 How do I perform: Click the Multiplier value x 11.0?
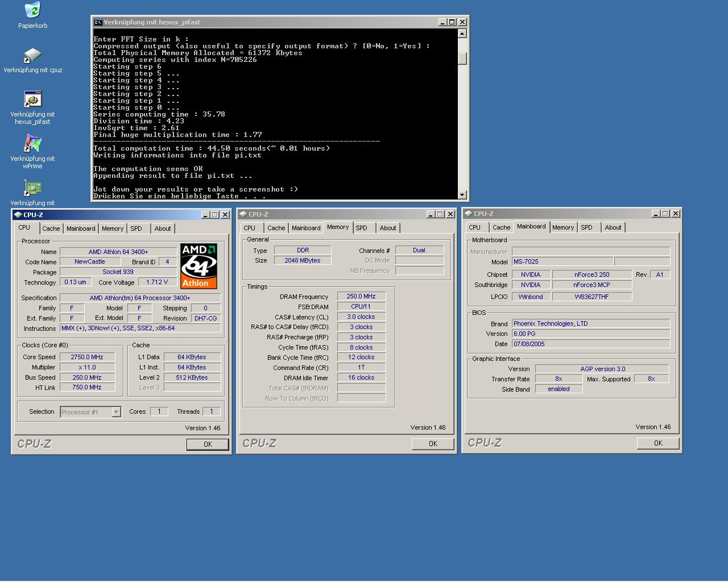(87, 367)
